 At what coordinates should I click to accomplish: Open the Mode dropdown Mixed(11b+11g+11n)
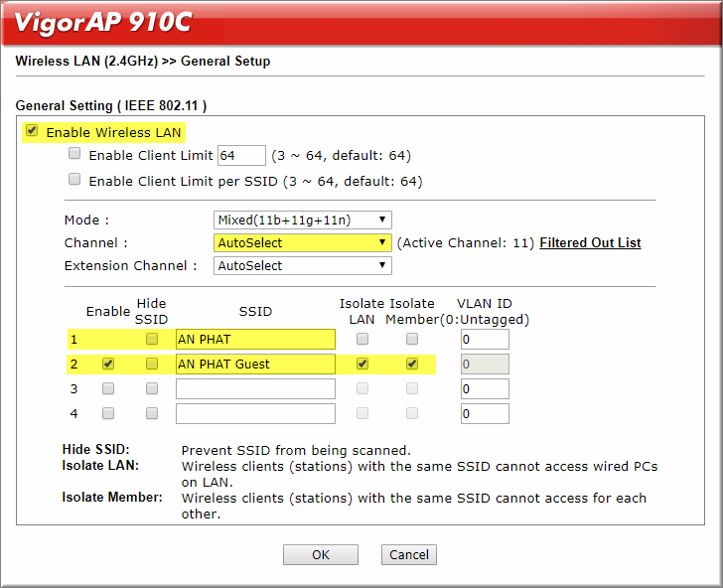303,220
